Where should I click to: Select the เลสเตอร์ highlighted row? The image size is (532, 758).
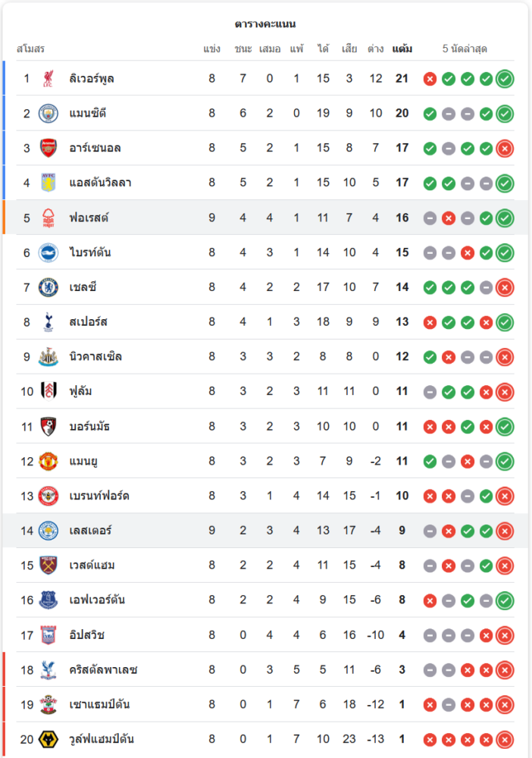tap(265, 531)
